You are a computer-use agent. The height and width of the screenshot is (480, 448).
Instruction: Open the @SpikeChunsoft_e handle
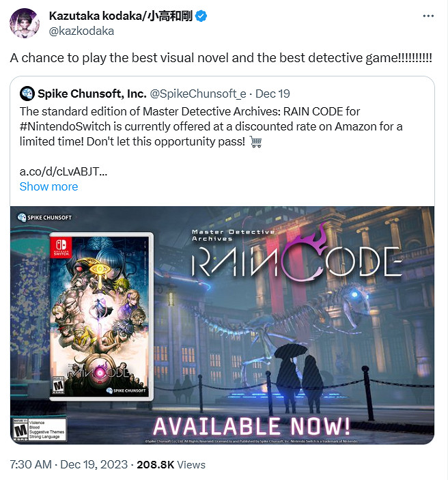tap(198, 94)
